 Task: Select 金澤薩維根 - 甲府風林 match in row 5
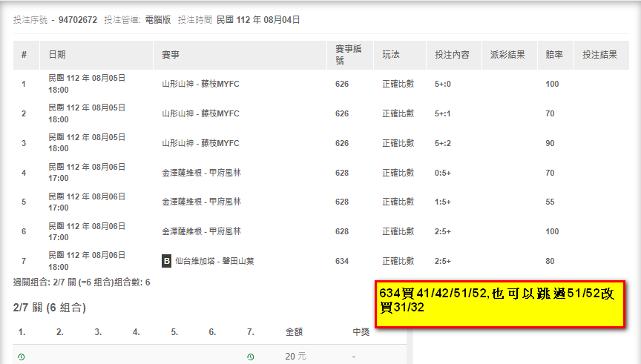pos(201,202)
